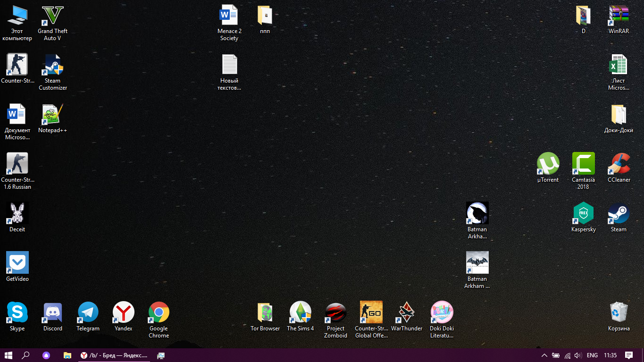This screenshot has width=644, height=362.
Task: Select Counter-Strike 1.6 Russian shortcut
Action: tap(17, 171)
